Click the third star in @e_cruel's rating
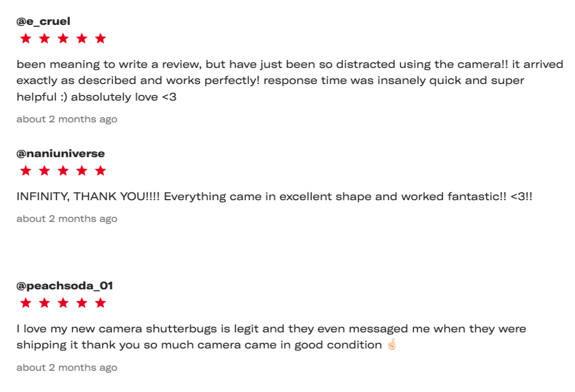Image resolution: width=575 pixels, height=392 pixels. 63,38
